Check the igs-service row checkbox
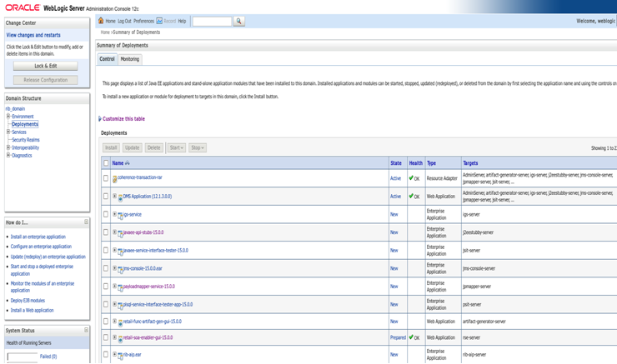617x364 pixels. (106, 214)
